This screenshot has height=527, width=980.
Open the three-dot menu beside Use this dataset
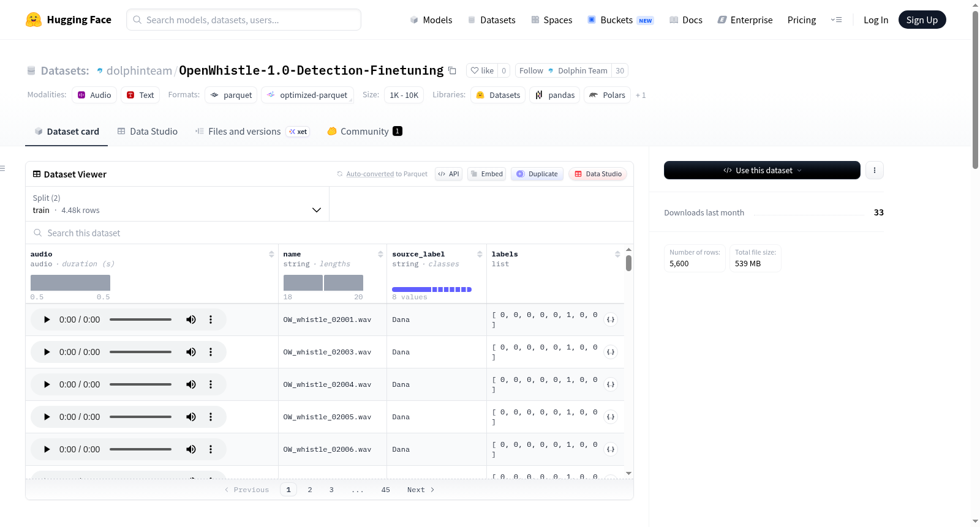(875, 170)
